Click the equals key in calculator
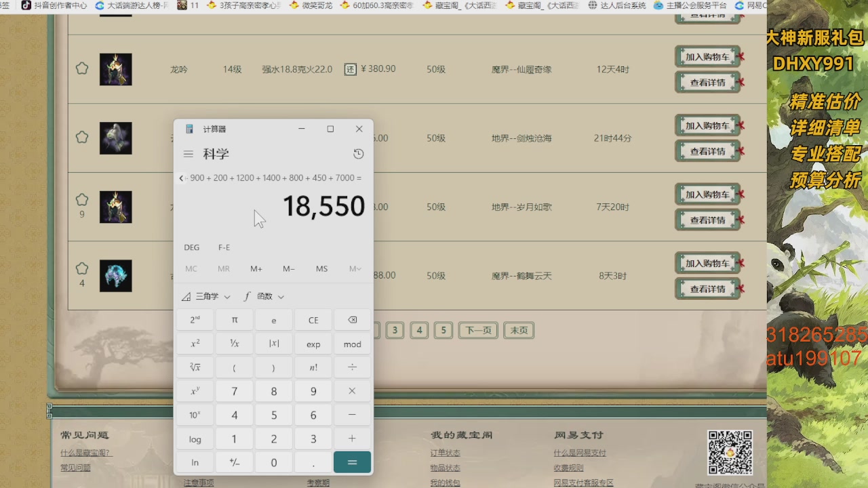 pos(352,462)
